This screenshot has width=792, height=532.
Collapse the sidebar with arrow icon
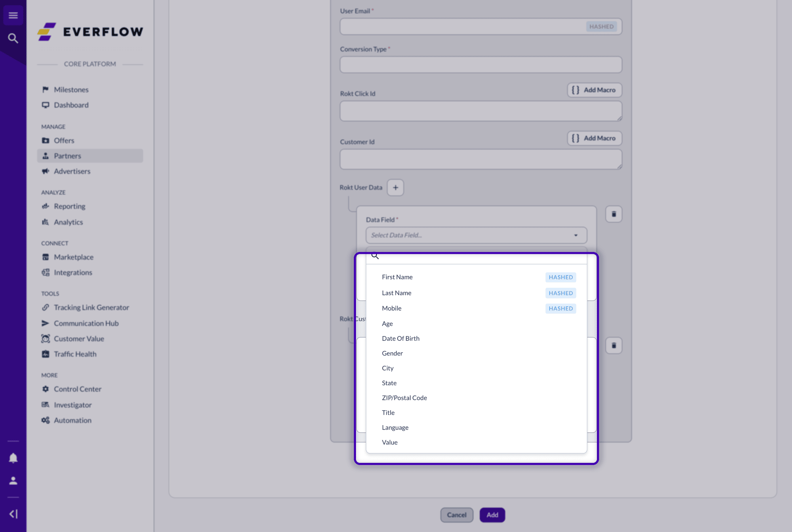pos(13,514)
